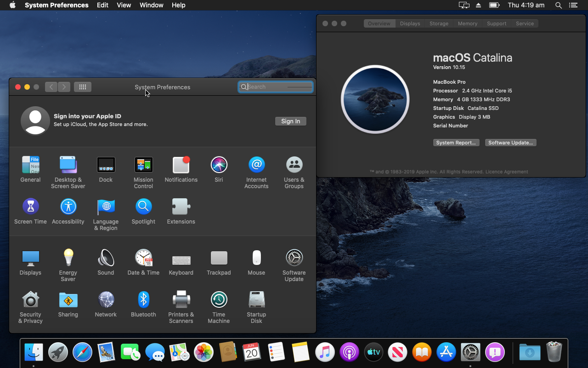Open Accessibility preferences
Viewport: 588px width, 368px height.
point(68,206)
